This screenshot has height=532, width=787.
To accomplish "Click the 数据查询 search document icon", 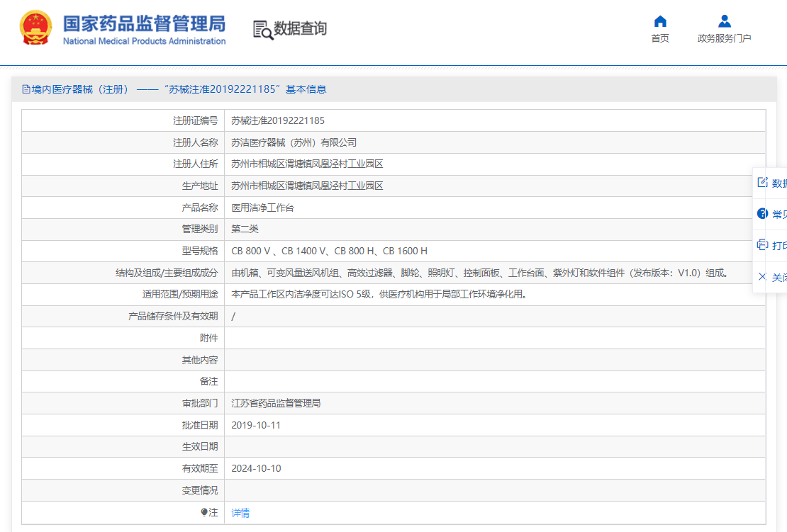I will [x=263, y=30].
